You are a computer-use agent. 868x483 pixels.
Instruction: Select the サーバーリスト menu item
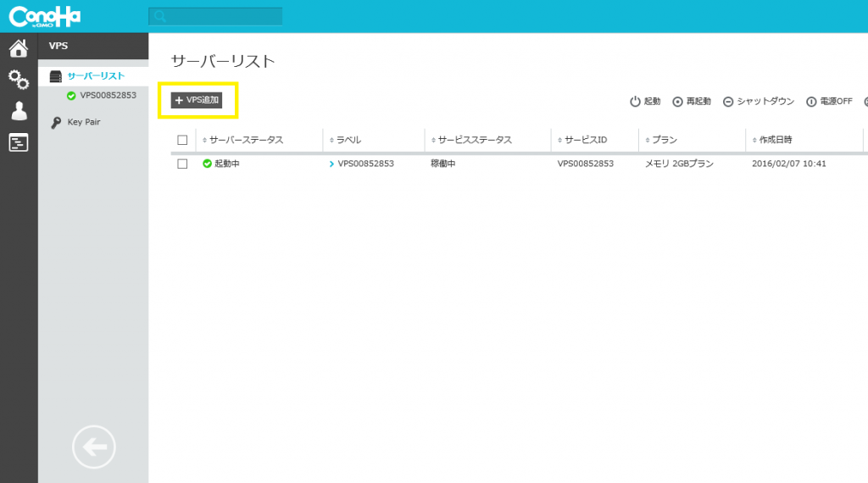tap(93, 75)
